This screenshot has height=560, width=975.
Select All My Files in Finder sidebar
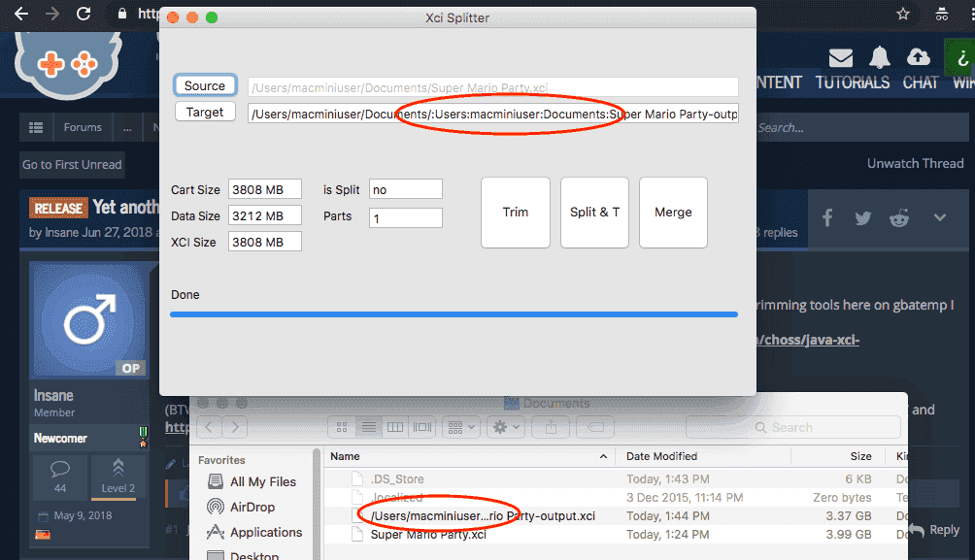coord(263,481)
